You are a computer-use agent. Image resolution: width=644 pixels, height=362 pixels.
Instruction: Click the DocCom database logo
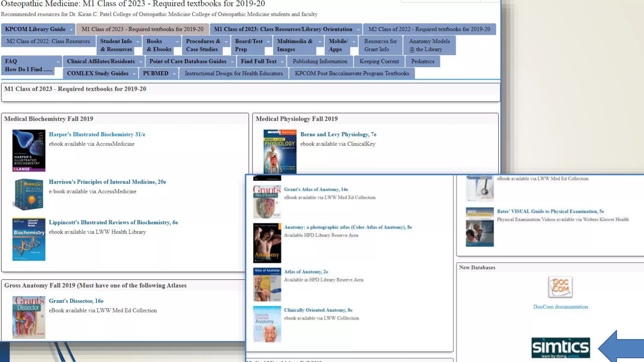(x=560, y=287)
